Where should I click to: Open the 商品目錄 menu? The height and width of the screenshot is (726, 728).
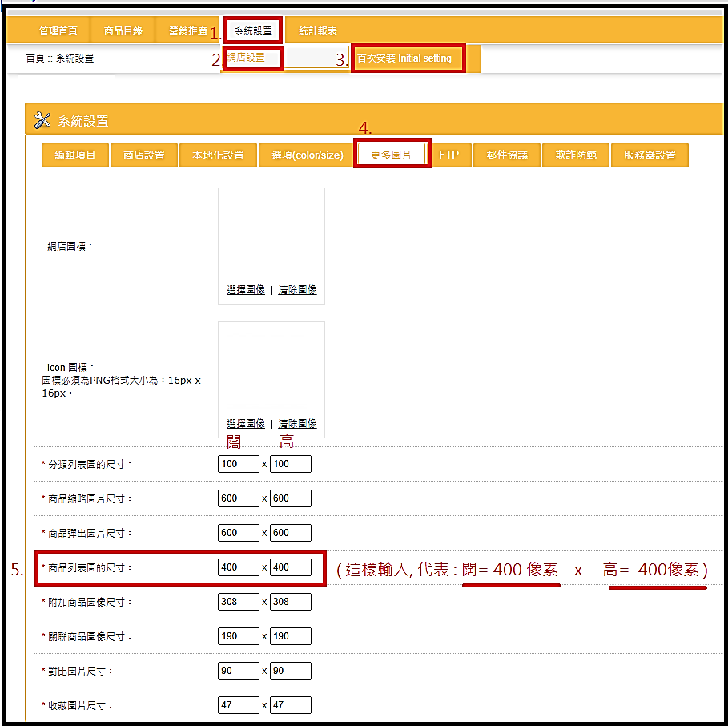[x=123, y=31]
